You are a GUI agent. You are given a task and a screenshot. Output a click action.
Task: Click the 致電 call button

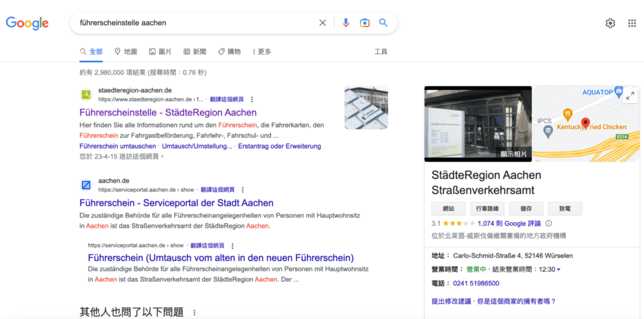click(x=565, y=209)
